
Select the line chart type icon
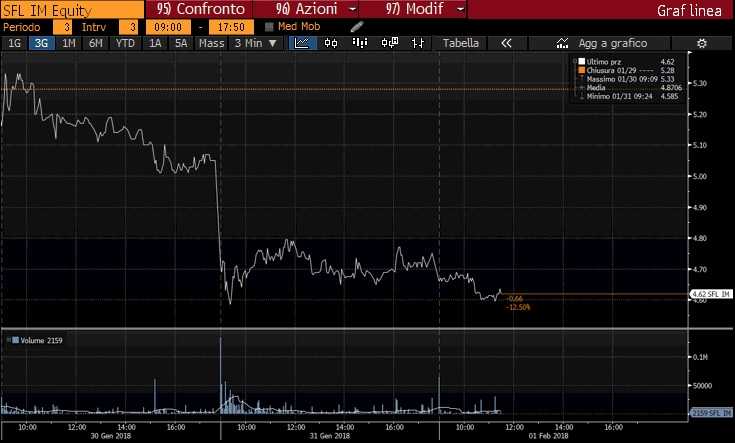[301, 43]
